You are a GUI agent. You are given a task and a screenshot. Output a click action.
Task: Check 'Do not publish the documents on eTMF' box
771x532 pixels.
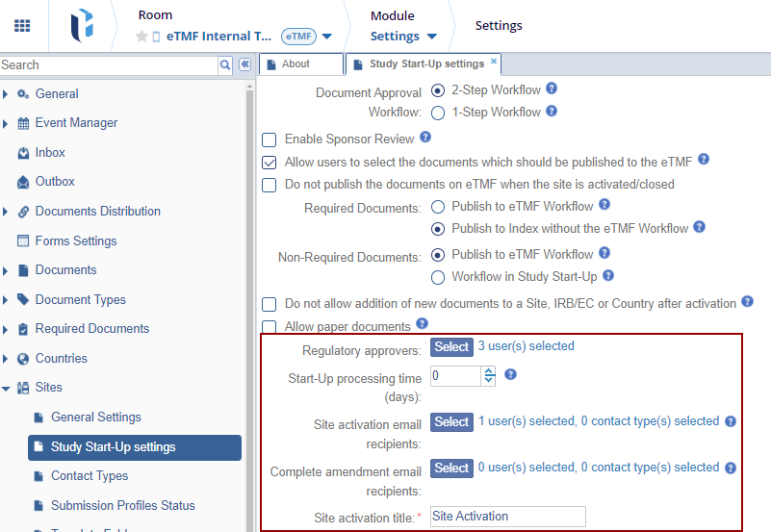pyautogui.click(x=270, y=185)
